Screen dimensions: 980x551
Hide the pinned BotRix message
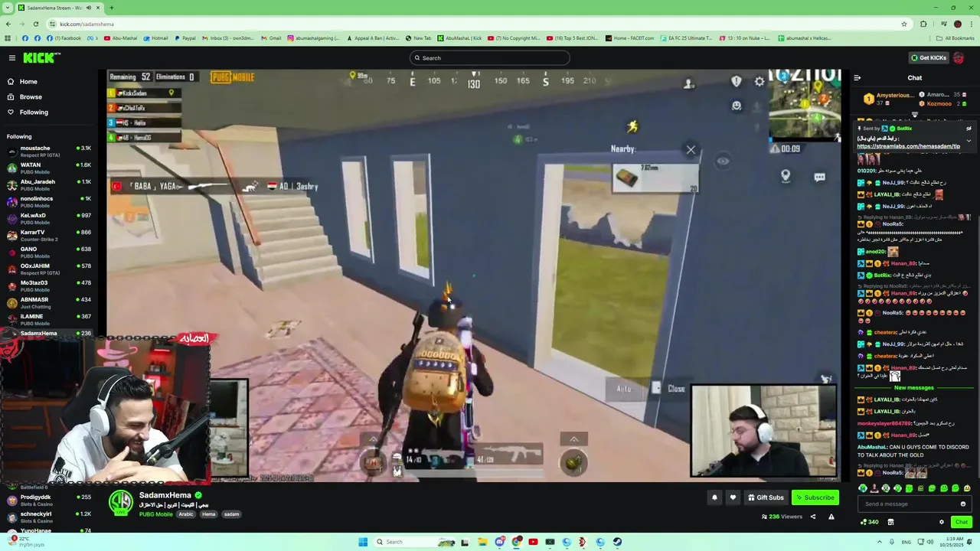[x=969, y=129]
